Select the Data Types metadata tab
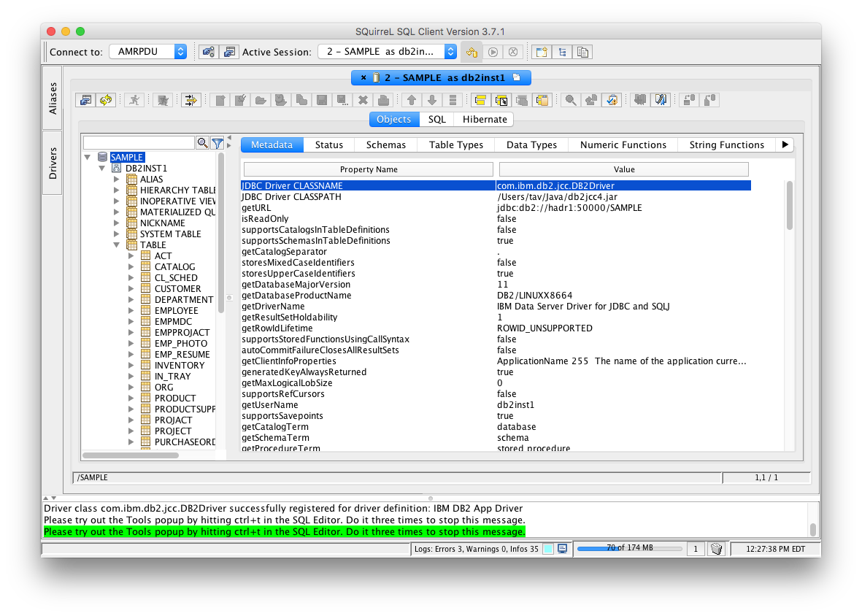862x616 pixels. tap(531, 145)
